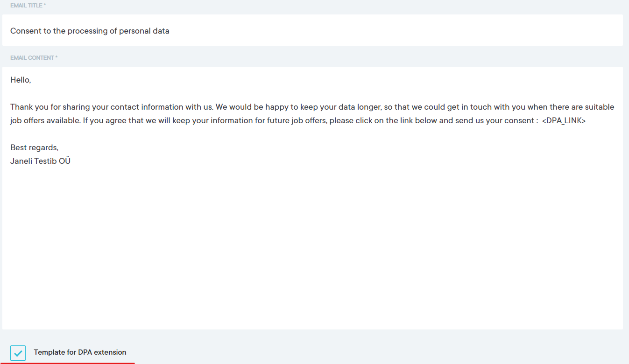Place cursor on the "Hello," greeting line
The image size is (629, 364).
[21, 80]
